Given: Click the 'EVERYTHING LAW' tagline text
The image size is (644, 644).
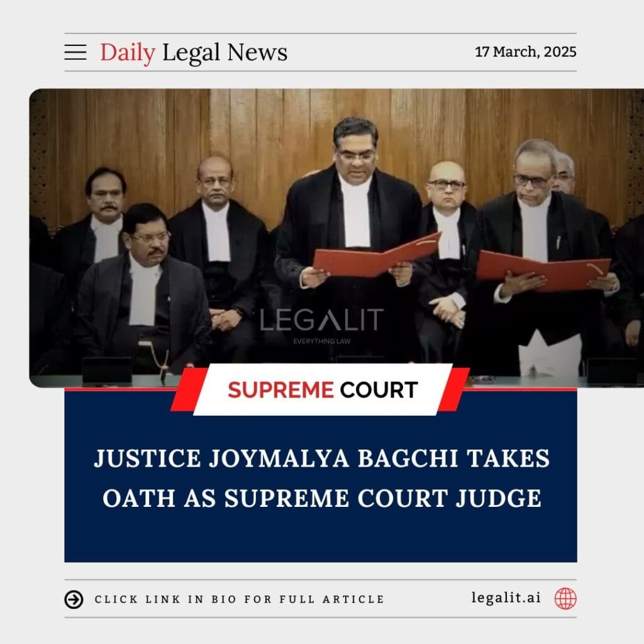Looking at the screenshot, I should tap(321, 341).
